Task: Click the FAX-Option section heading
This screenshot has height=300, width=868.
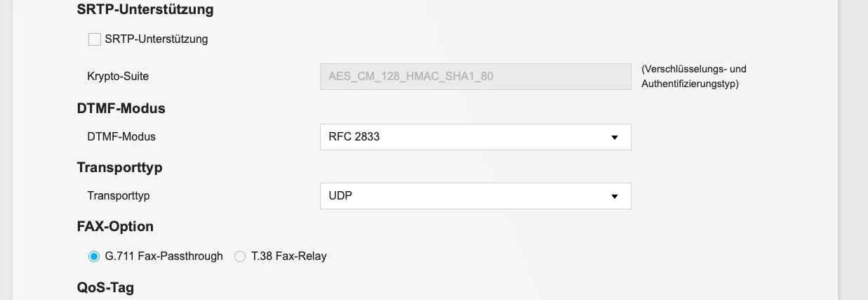Action: tap(115, 227)
